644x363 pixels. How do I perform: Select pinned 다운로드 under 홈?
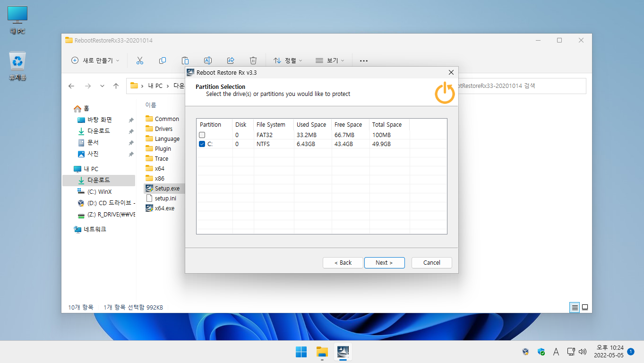pyautogui.click(x=99, y=131)
